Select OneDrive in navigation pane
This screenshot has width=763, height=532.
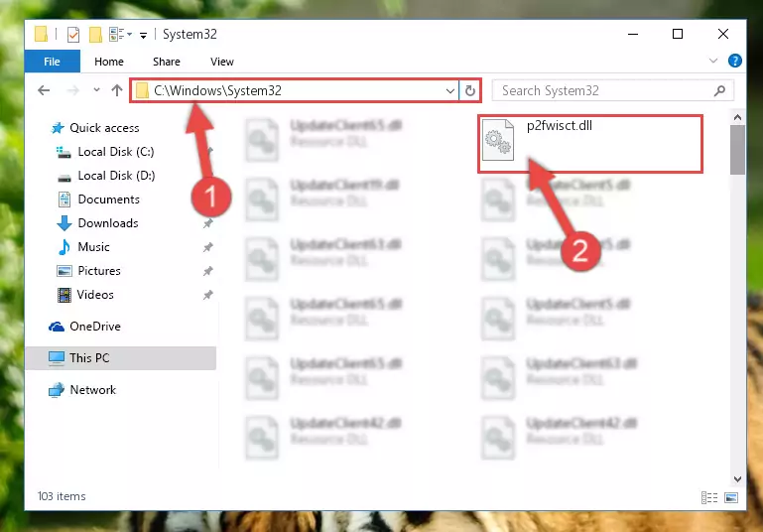84,327
